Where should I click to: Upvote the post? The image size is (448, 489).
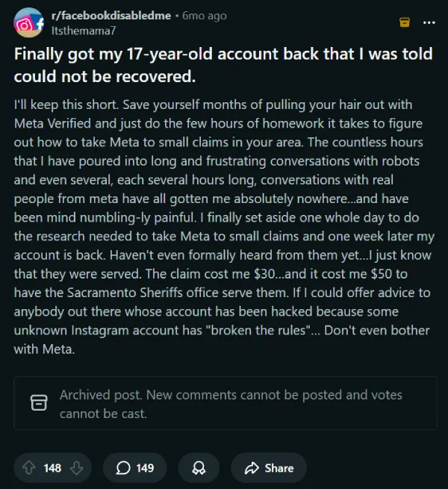[30, 468]
